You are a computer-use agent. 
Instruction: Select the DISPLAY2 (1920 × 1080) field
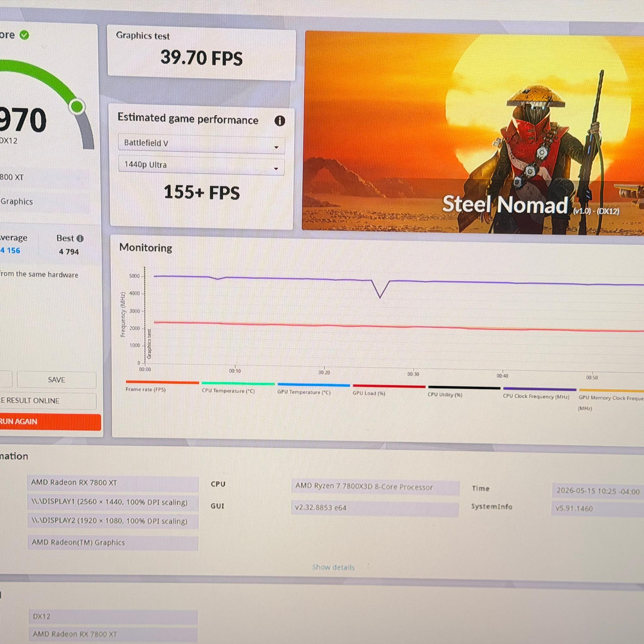(113, 521)
